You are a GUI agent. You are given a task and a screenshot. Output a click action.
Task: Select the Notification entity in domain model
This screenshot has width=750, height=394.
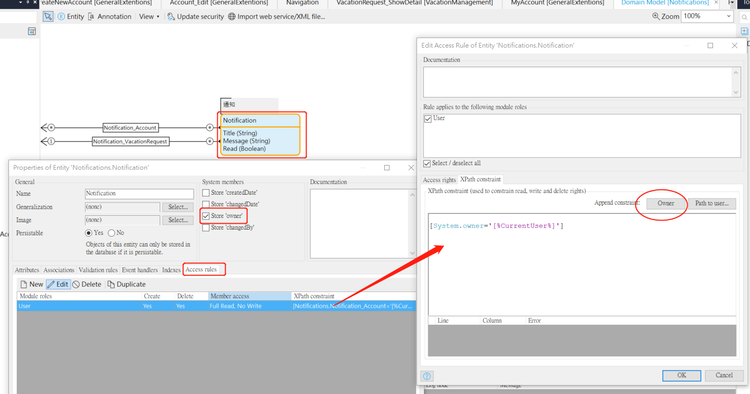click(x=261, y=135)
